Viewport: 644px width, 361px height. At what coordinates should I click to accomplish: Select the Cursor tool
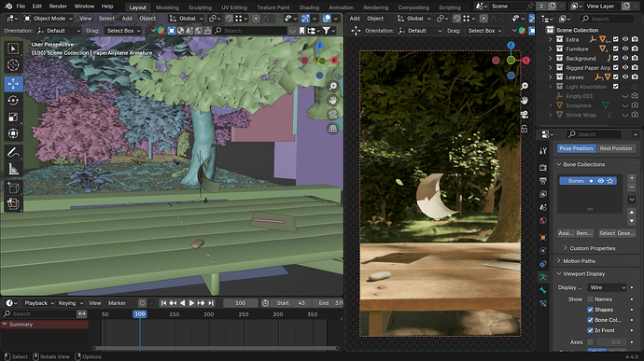pos(13,65)
